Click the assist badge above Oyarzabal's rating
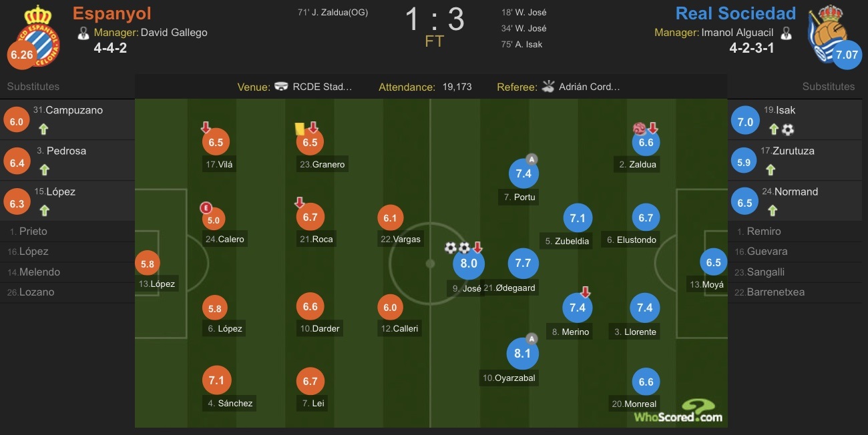This screenshot has width=868, height=435. [x=531, y=338]
